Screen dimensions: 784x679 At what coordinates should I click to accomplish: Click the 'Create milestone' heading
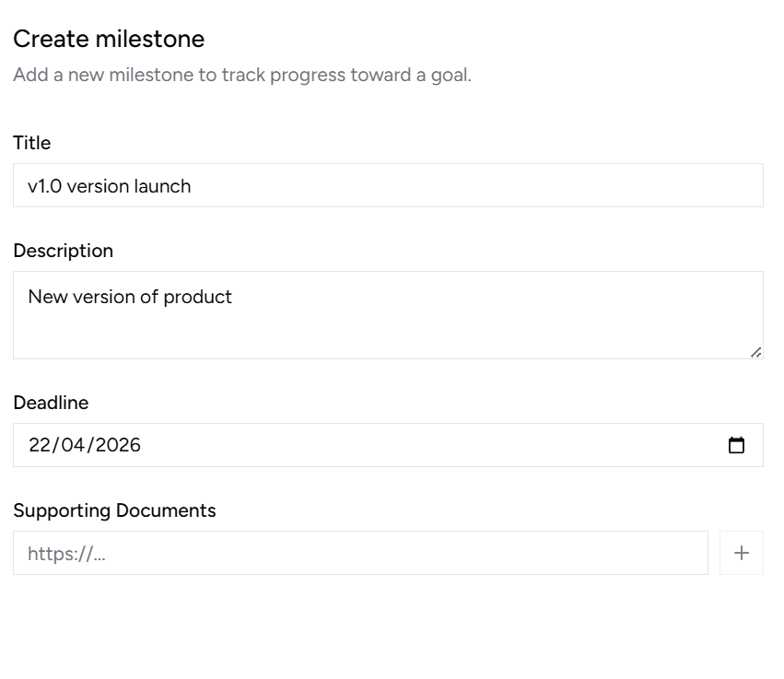[x=109, y=39]
